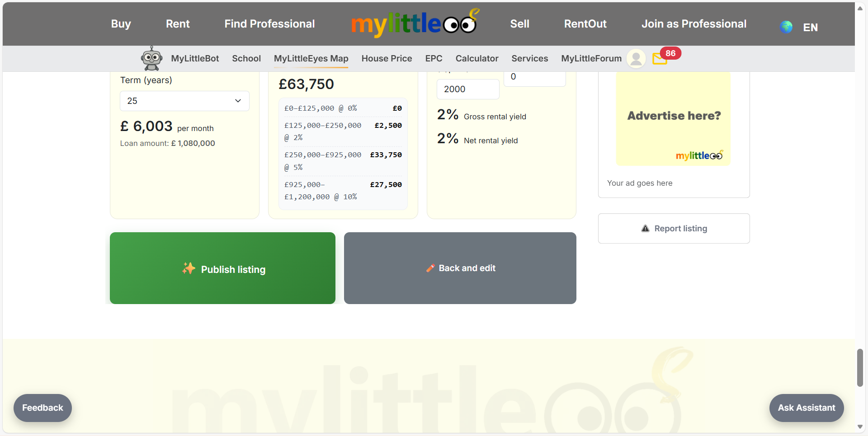
Task: Click the monthly rent field showing 2000
Action: click(467, 89)
